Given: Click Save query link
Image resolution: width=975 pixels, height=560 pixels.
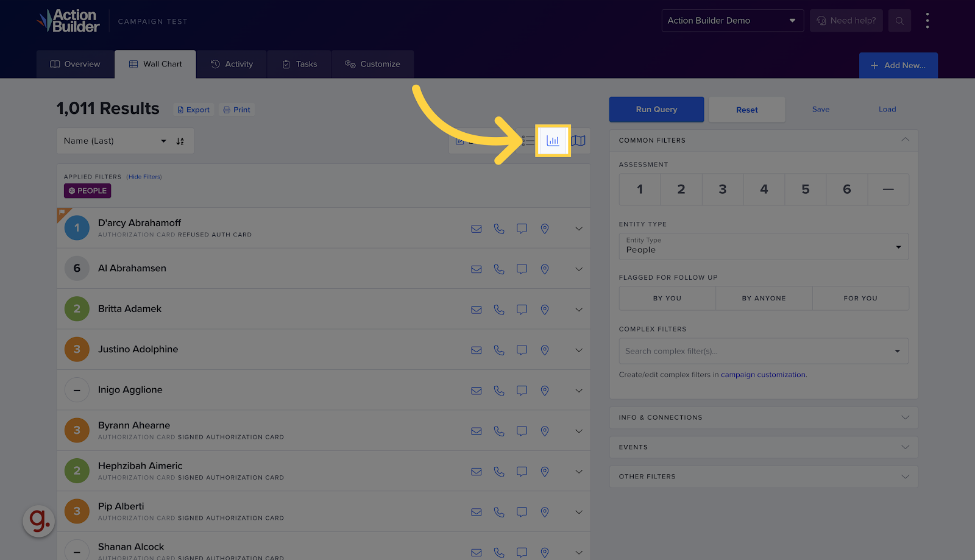Looking at the screenshot, I should pos(821,109).
